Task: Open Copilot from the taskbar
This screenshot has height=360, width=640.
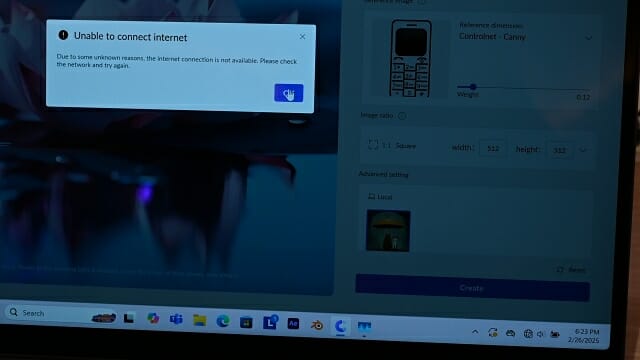Action: pyautogui.click(x=153, y=318)
